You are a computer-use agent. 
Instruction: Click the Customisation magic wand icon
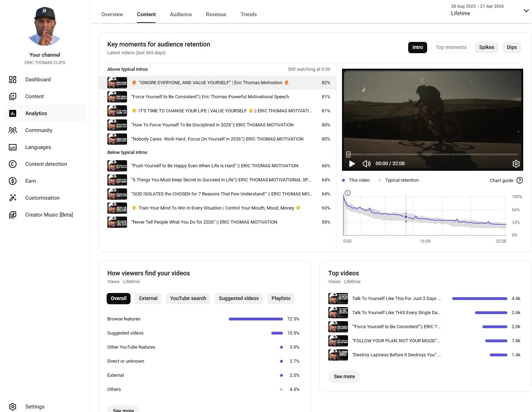(x=13, y=198)
